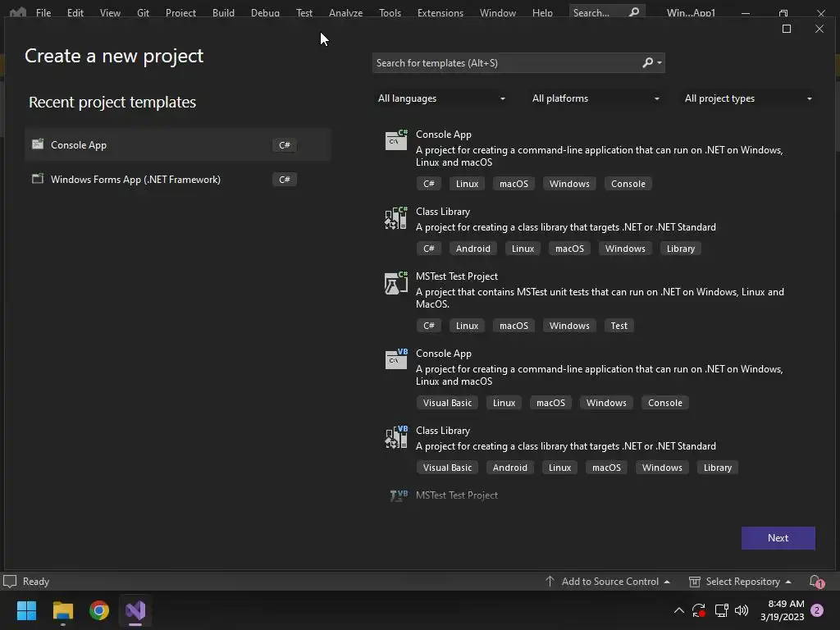Expand the template search options arrow
The image size is (840, 630).
(660, 62)
